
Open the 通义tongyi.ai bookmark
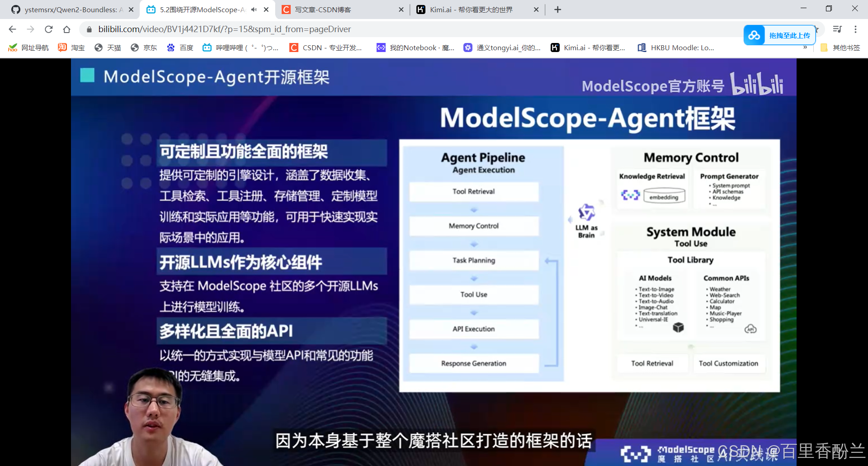(x=502, y=48)
